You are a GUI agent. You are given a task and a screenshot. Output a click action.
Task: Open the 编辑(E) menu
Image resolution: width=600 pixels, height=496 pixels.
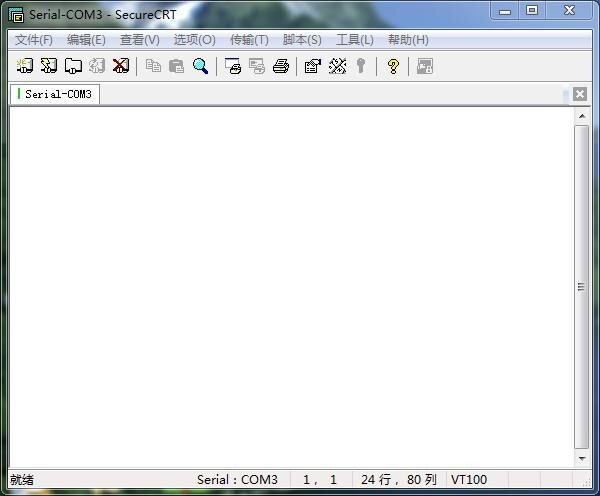coord(86,40)
